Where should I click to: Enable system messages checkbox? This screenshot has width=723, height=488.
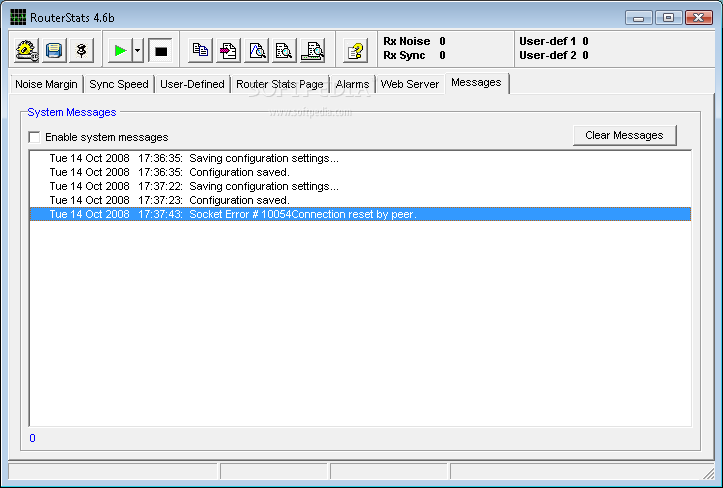(34, 137)
